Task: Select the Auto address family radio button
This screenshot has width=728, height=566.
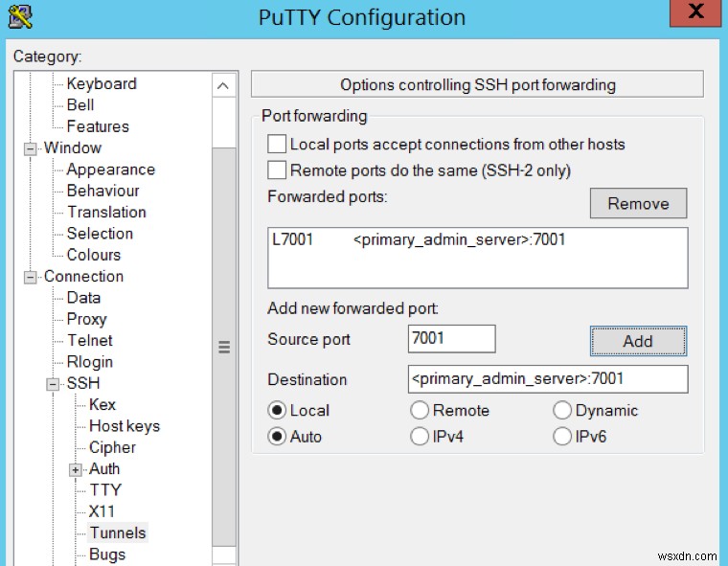Action: [277, 437]
